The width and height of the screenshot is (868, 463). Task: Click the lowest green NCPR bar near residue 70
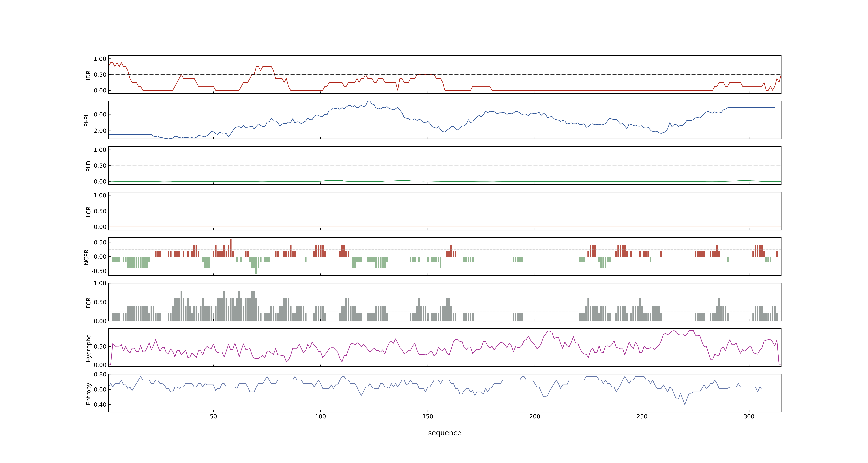click(256, 265)
